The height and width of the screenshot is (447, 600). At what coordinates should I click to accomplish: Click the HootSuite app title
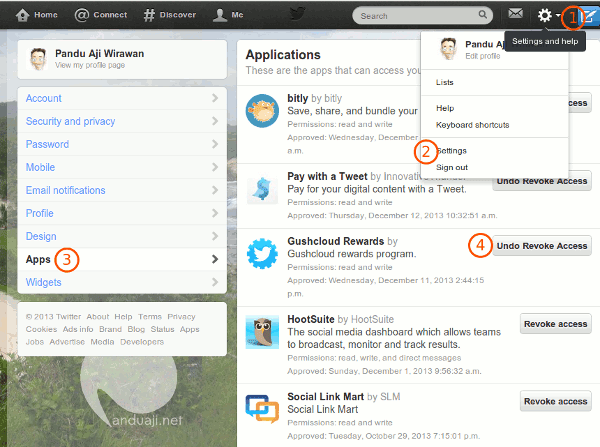click(311, 319)
